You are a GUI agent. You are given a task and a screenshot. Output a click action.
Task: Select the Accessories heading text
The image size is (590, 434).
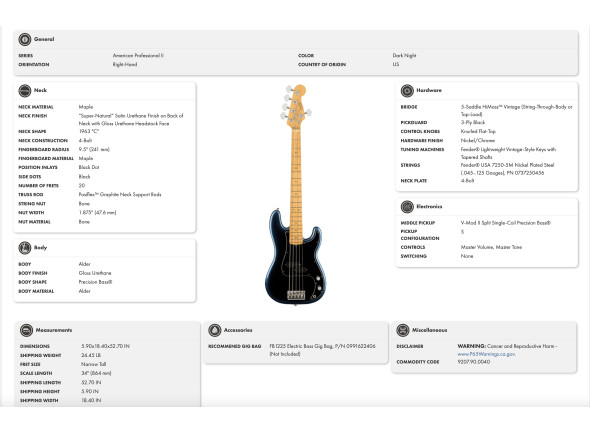238,330
